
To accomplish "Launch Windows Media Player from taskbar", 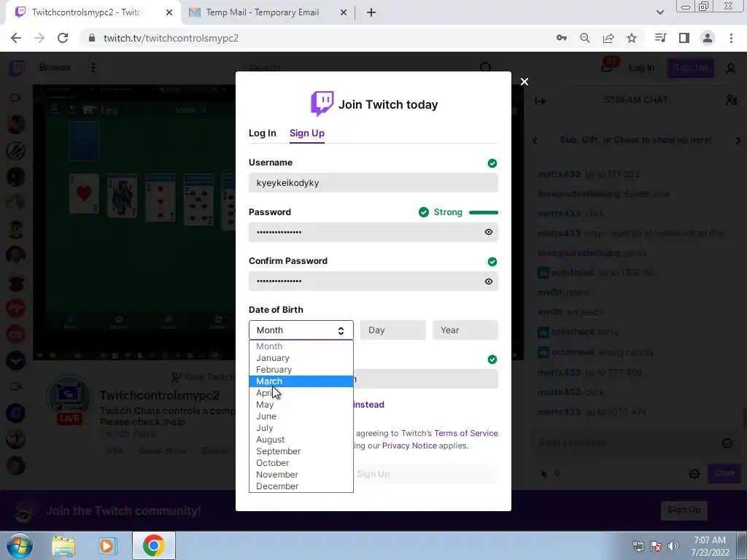I will click(107, 545).
